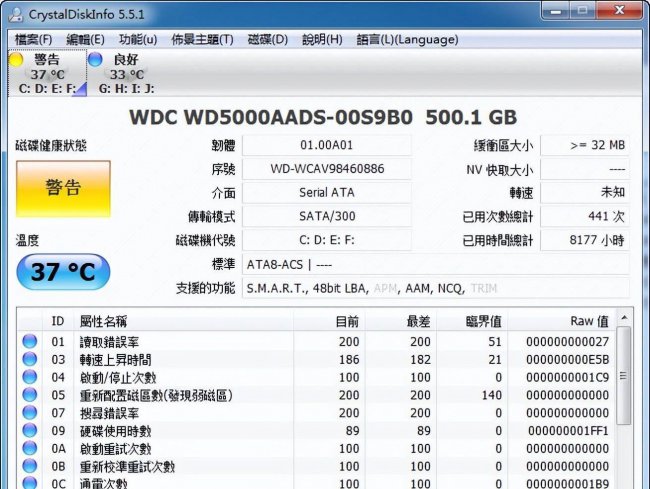650x489 pixels.
Task: Click the attribute list scrollbar thumb
Action: (x=623, y=375)
